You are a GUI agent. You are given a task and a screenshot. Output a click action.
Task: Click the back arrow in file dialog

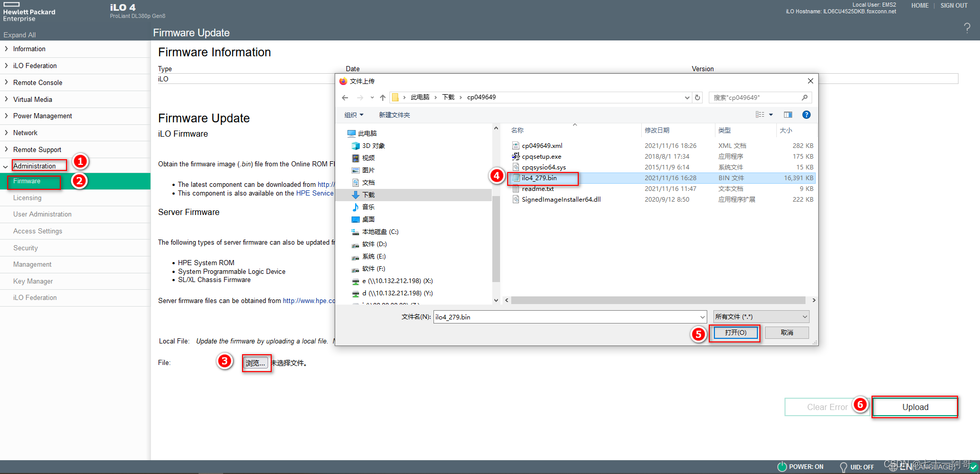click(345, 98)
